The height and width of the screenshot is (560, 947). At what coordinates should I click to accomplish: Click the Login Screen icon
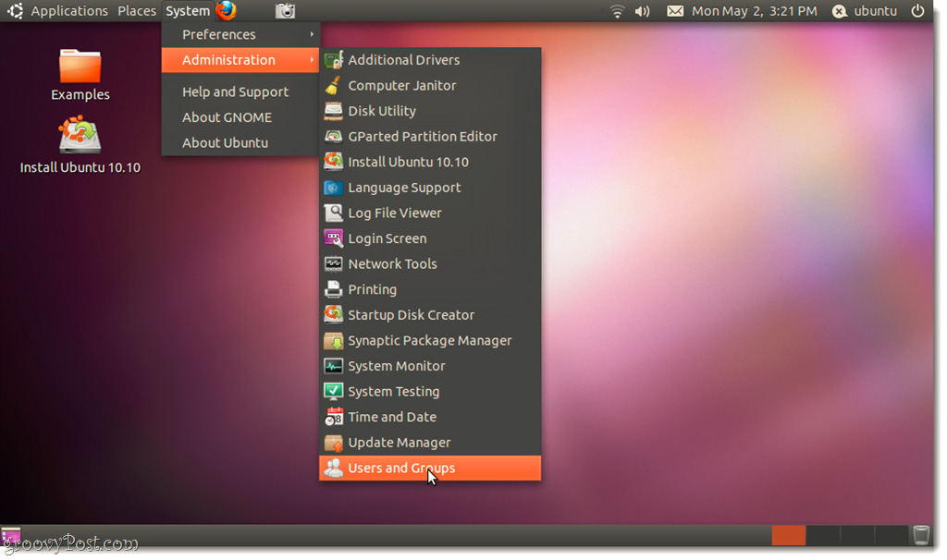(x=333, y=238)
